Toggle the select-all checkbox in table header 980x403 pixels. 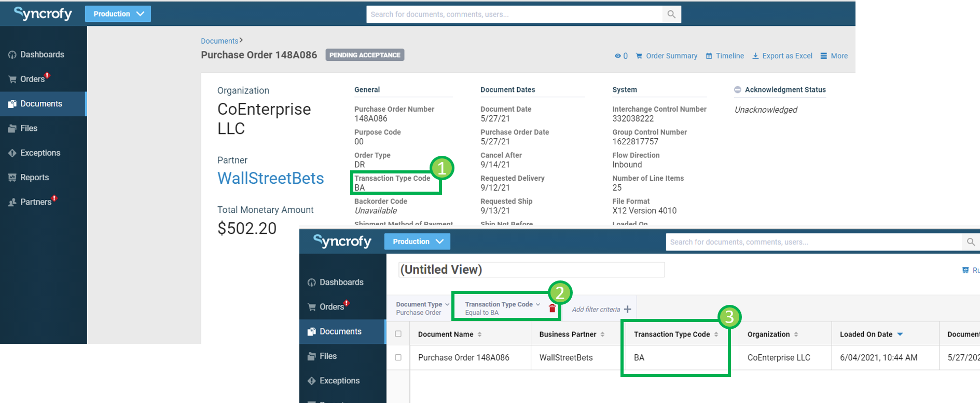click(x=398, y=334)
